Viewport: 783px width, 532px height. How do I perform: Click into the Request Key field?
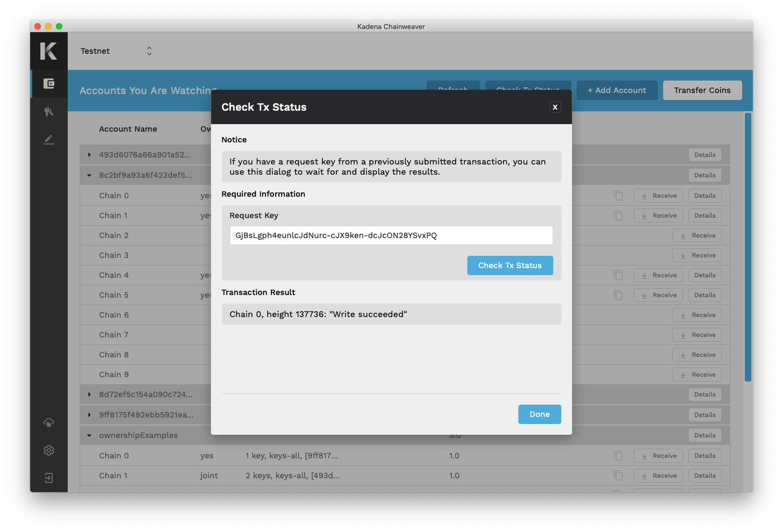point(391,235)
